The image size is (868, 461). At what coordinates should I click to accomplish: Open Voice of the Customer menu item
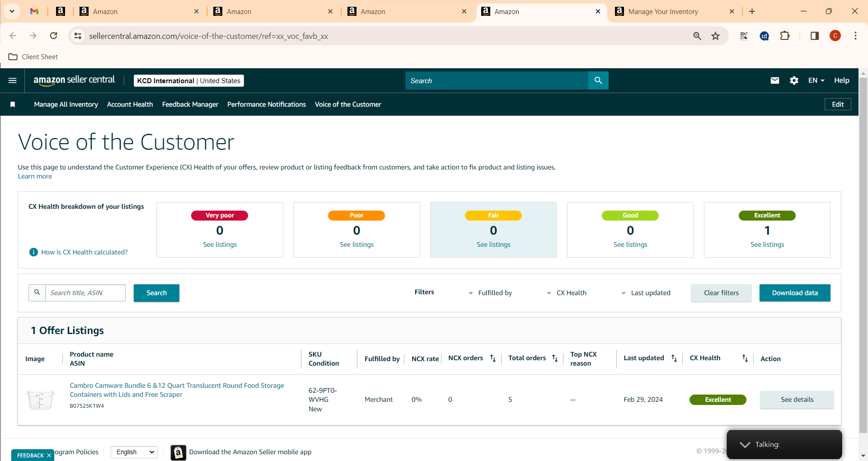point(348,104)
